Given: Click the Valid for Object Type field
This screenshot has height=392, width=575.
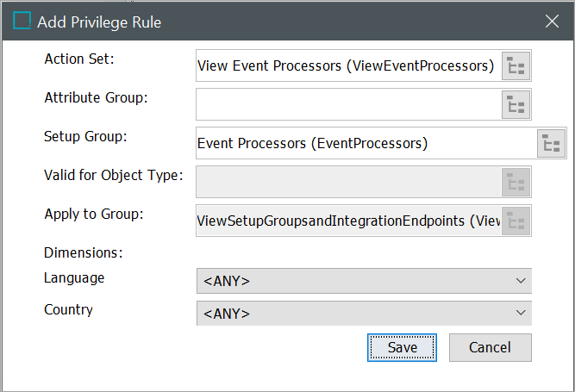Looking at the screenshot, I should [347, 182].
